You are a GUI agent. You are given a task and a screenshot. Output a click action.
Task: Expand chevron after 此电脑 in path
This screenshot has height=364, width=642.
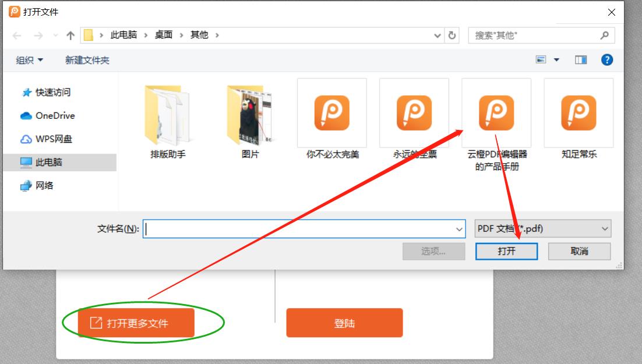(x=146, y=36)
